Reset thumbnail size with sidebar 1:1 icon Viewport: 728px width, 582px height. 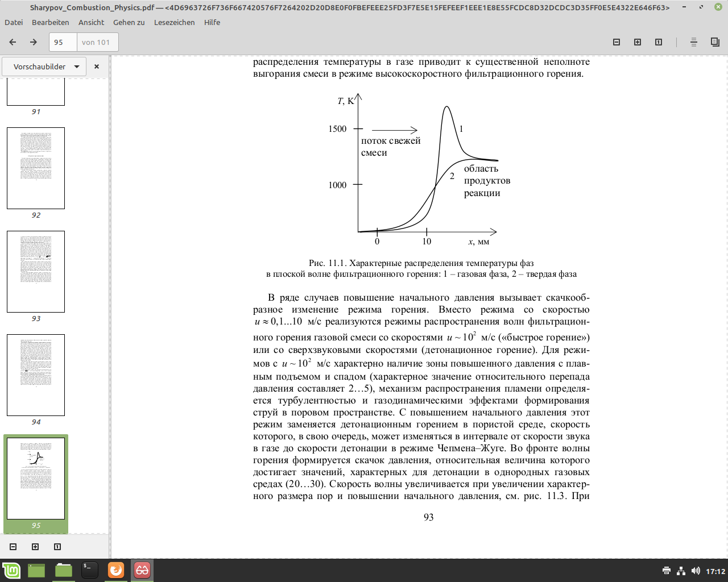point(57,547)
